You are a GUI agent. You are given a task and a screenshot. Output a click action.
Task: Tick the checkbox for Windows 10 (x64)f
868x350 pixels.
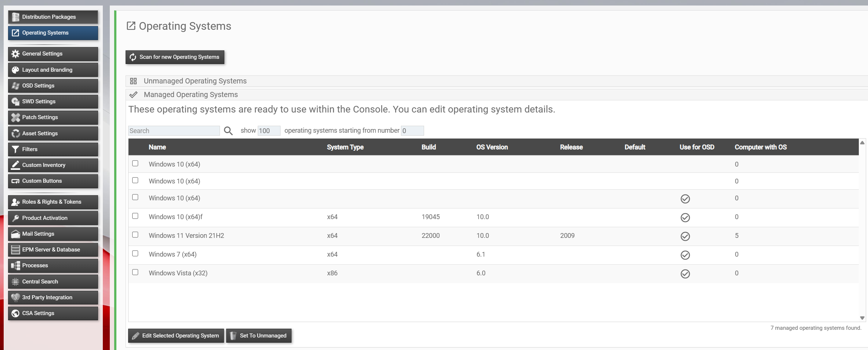point(135,216)
